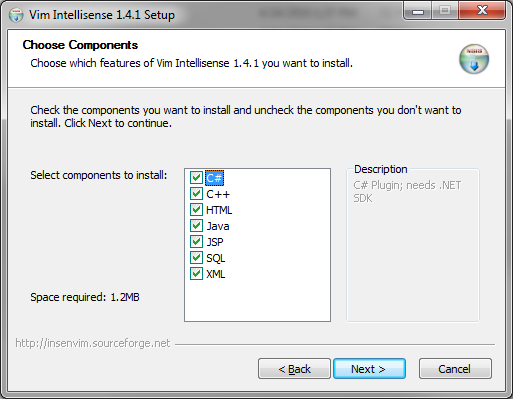Minimize the setup window
This screenshot has height=399, width=513.
pyautogui.click(x=418, y=11)
